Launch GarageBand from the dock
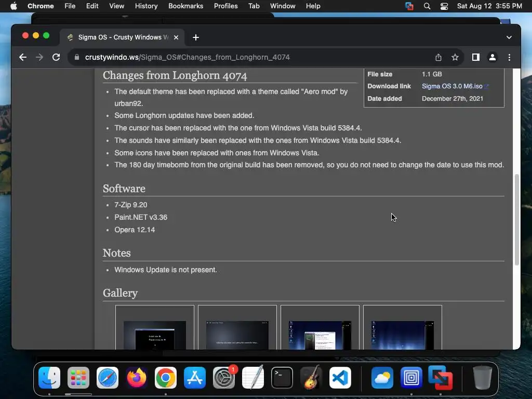 point(311,378)
